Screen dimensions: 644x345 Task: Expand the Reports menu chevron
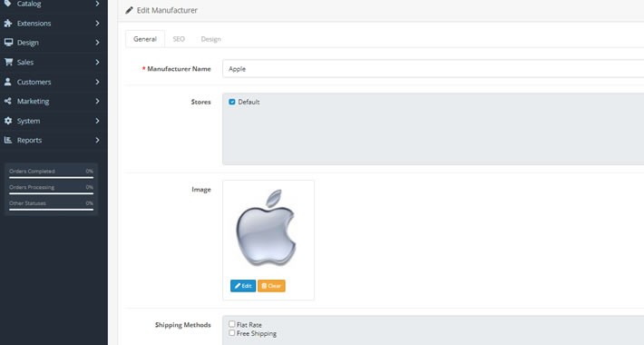97,140
